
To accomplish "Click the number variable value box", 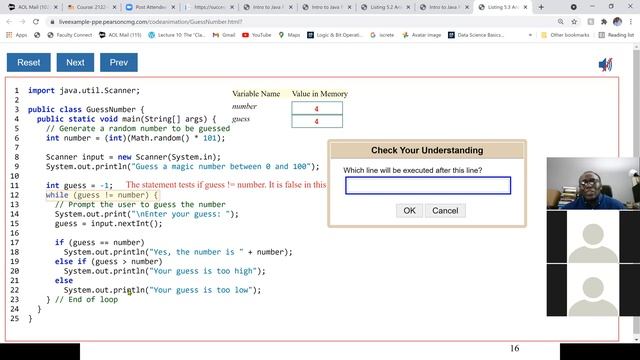I will [317, 108].
